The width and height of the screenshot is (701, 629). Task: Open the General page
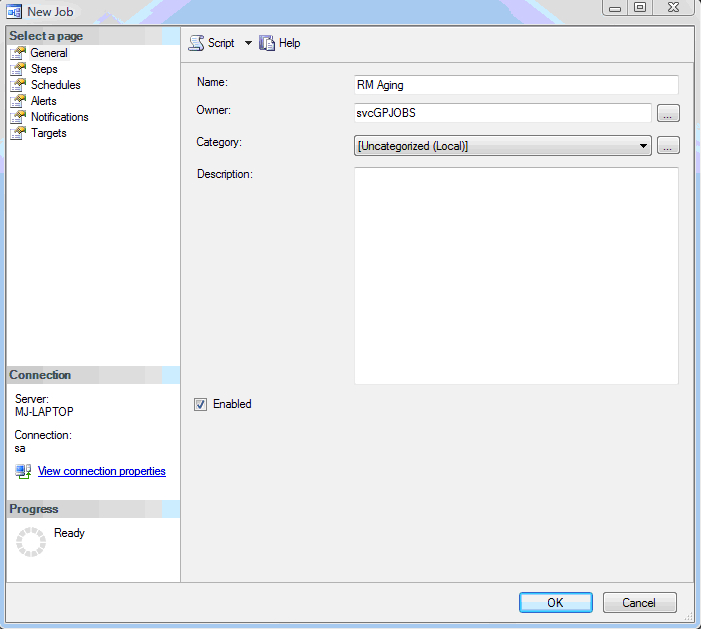pyautogui.click(x=49, y=53)
